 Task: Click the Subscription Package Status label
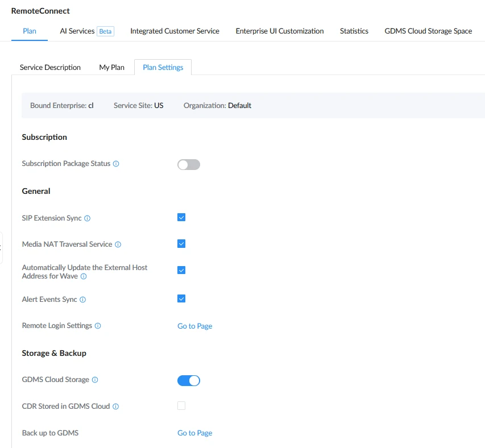pos(66,163)
